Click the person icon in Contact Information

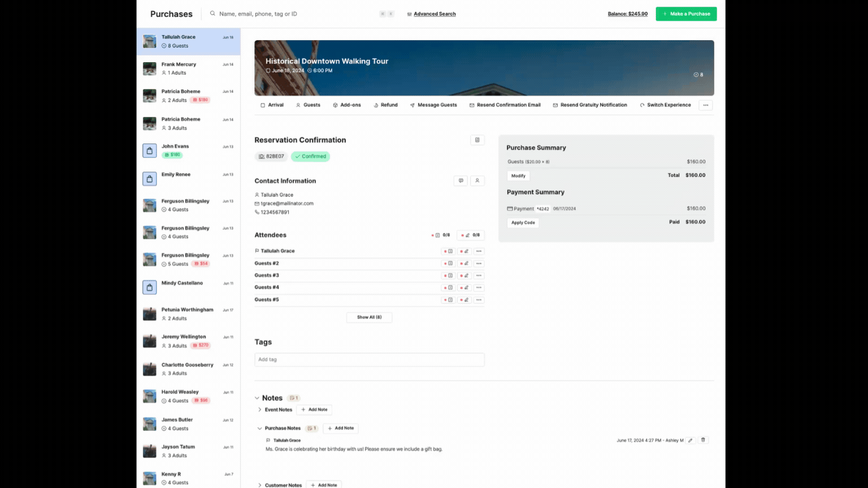pyautogui.click(x=478, y=181)
